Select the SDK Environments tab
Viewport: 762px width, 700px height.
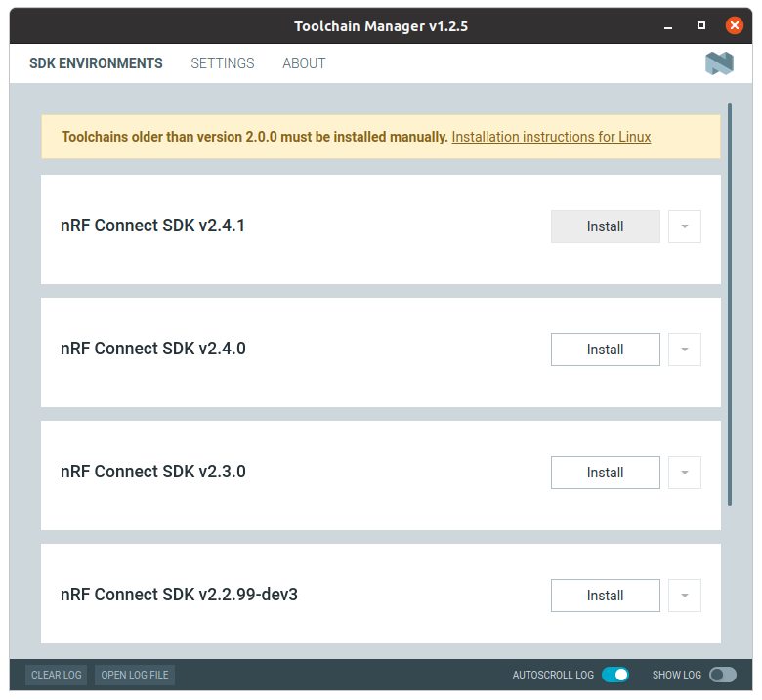[96, 63]
